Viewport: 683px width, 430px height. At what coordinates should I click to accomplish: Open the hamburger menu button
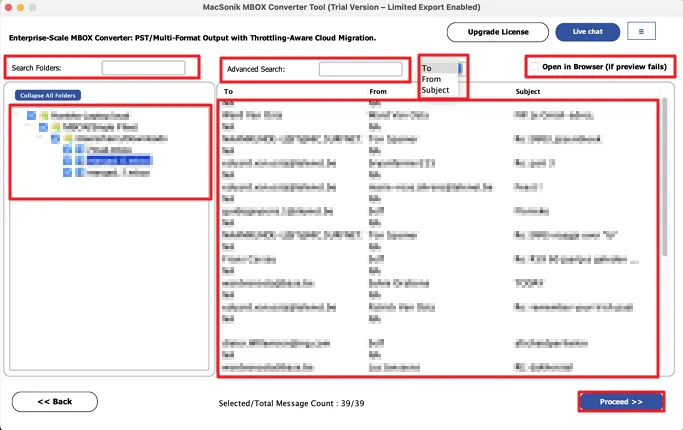(x=641, y=31)
